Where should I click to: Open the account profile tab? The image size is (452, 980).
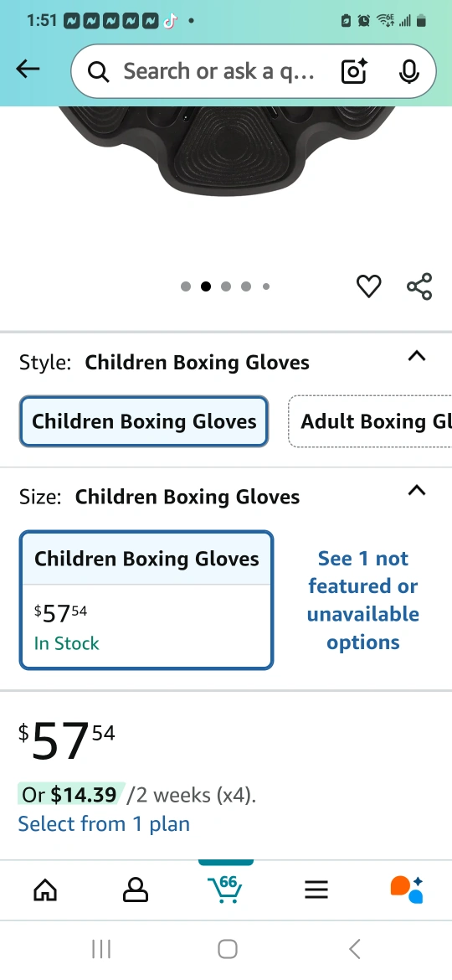(136, 890)
